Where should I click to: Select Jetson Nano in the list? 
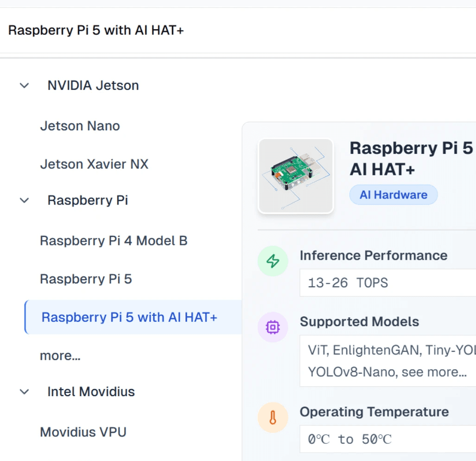[80, 126]
